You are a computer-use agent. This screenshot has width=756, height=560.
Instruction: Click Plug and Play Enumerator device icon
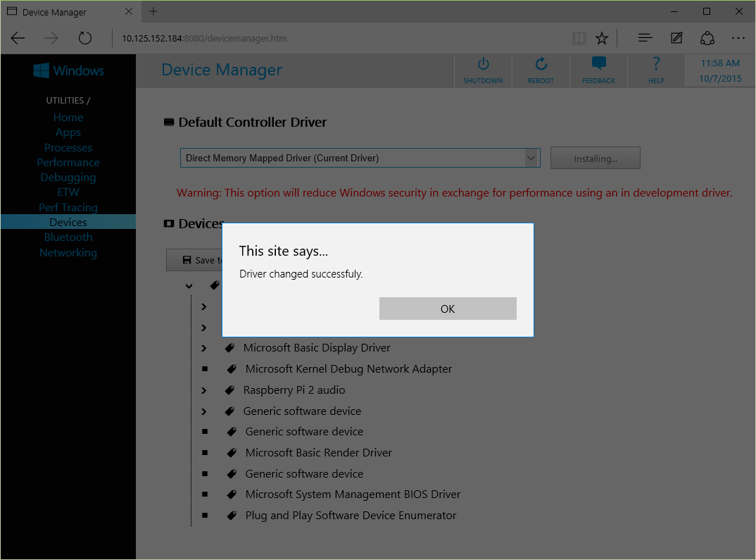232,516
